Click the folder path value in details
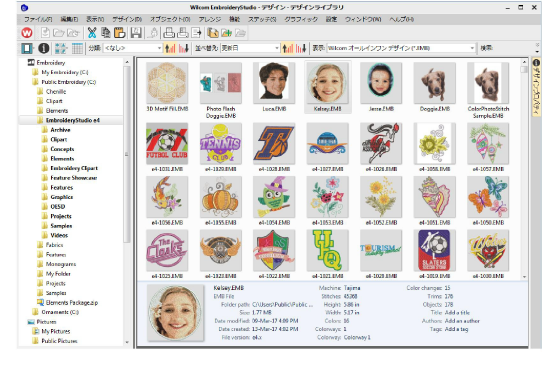Image resolution: width=542 pixels, height=365 pixels. [282, 305]
